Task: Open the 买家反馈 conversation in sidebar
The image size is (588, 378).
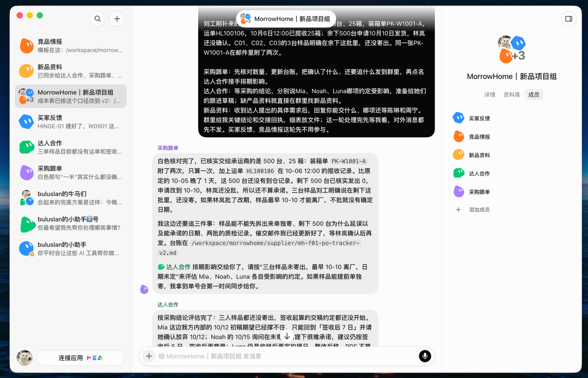Action: click(71, 122)
